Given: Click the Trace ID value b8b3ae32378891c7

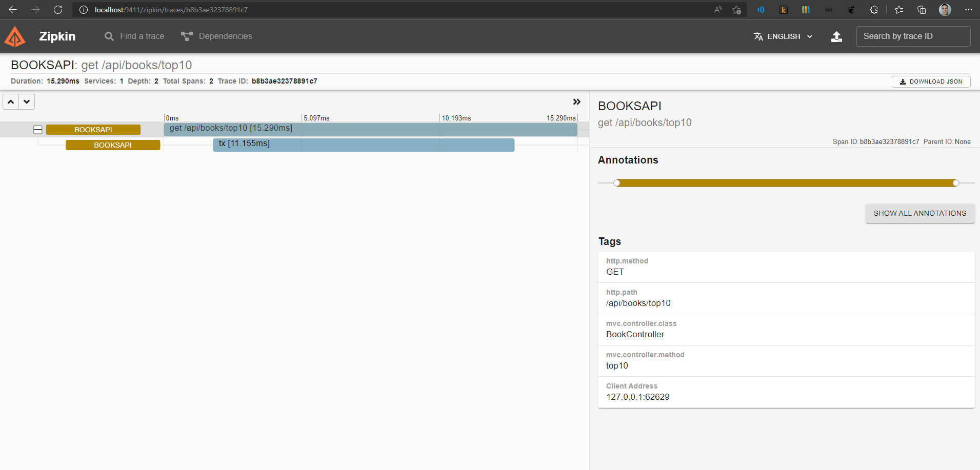Looking at the screenshot, I should (285, 81).
